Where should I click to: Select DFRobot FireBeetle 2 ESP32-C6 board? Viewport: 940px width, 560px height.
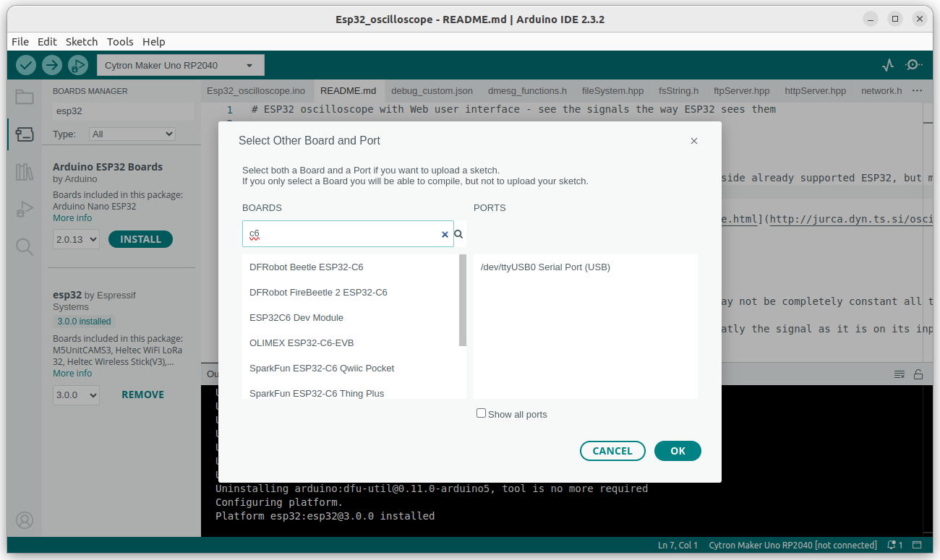[351, 293]
